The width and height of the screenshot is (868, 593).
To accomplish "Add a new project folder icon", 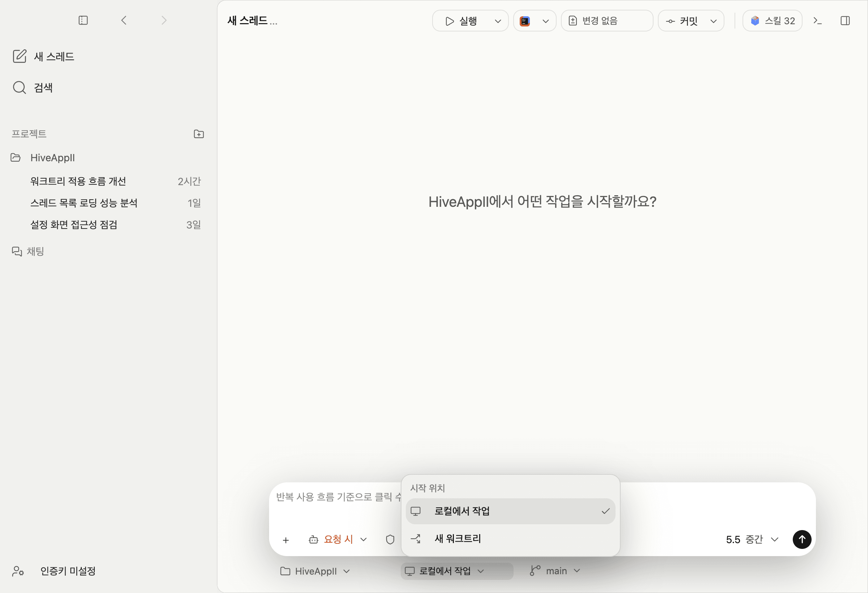I will click(x=199, y=134).
